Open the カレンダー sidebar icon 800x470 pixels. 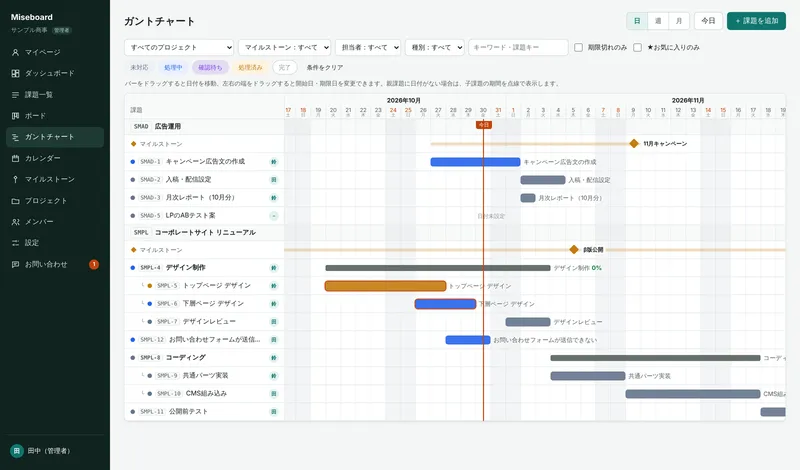[15, 158]
